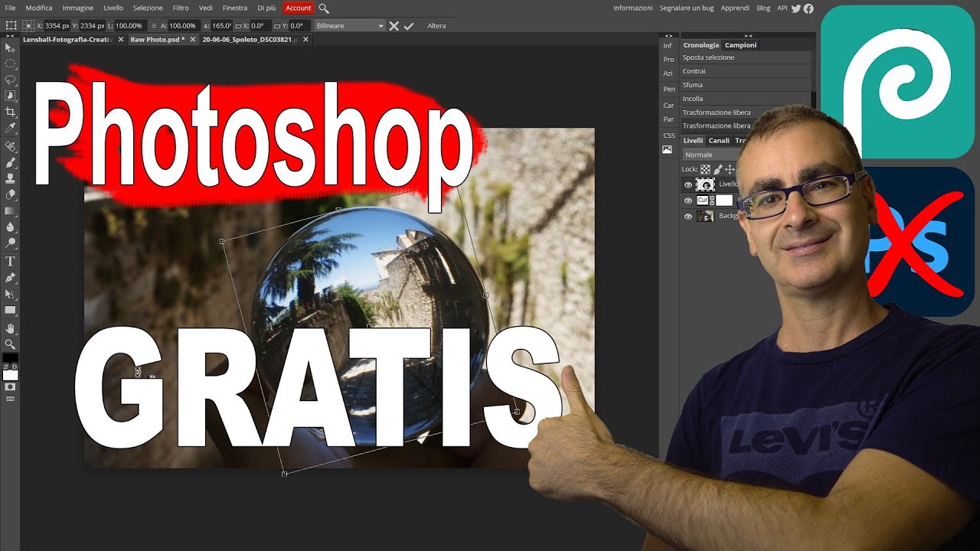Click the Sfuma history entry

(x=746, y=85)
